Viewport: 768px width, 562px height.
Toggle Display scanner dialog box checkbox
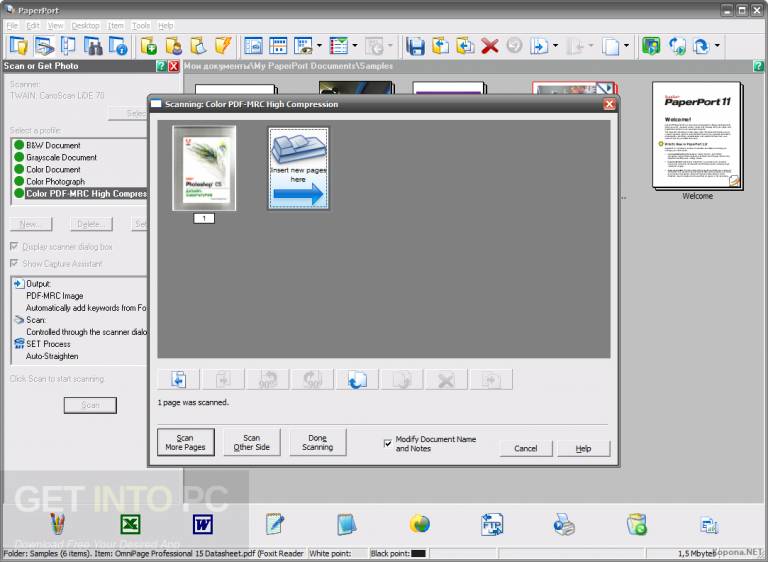click(14, 246)
